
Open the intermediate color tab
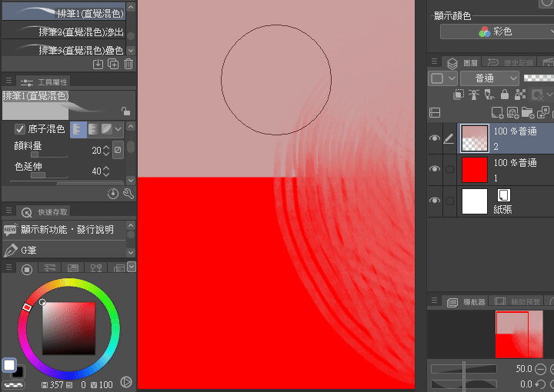[95, 268]
